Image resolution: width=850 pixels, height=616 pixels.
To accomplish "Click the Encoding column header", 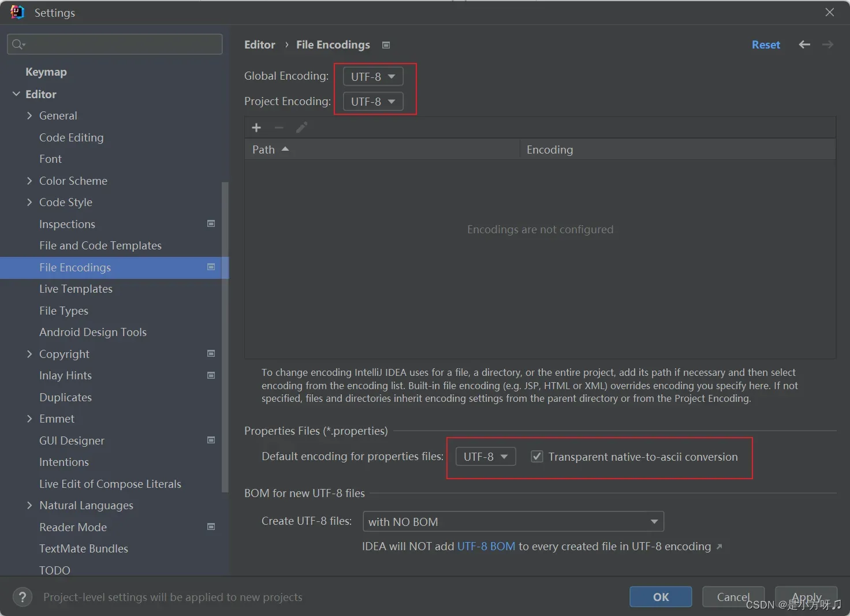I will [x=678, y=150].
